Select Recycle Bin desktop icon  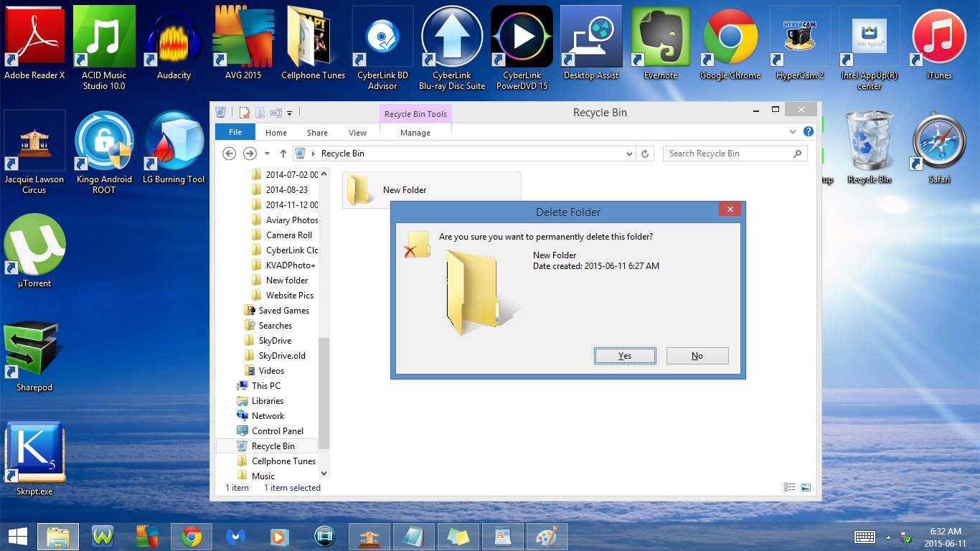click(870, 148)
